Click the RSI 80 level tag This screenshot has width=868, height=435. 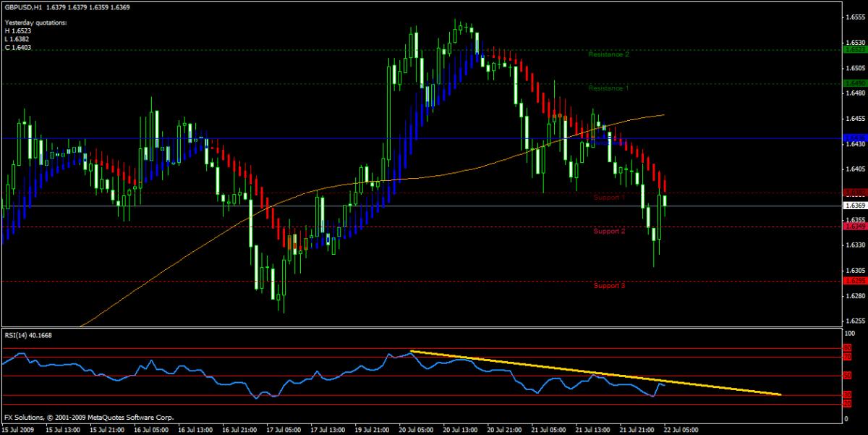click(x=848, y=349)
